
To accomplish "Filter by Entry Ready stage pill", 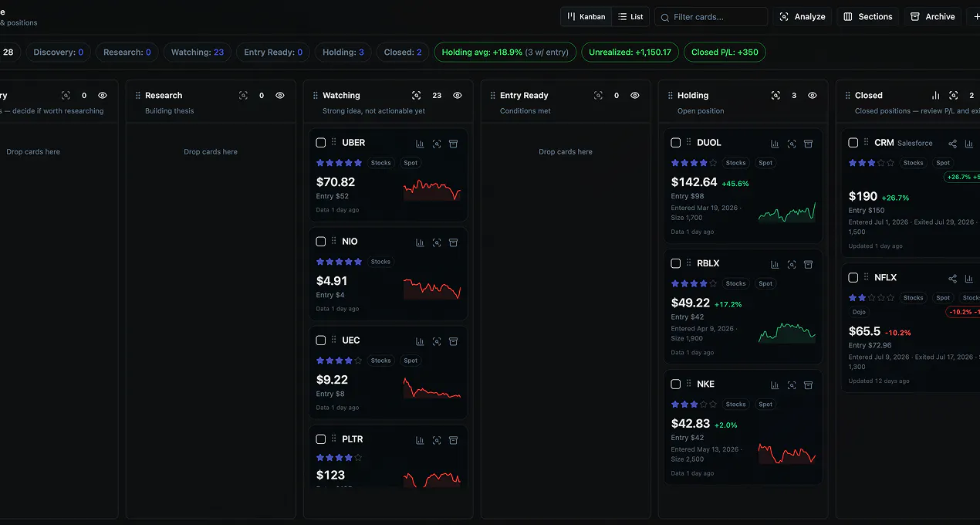I will tap(273, 52).
